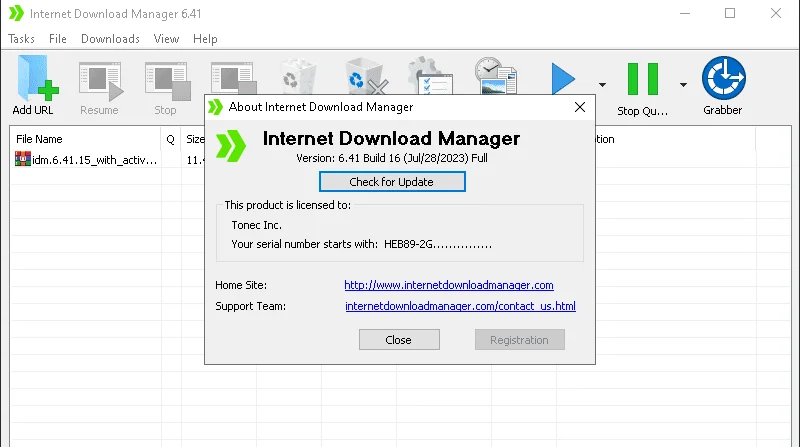Open the Scheduler clock toolbar icon
The image size is (800, 447).
point(496,76)
